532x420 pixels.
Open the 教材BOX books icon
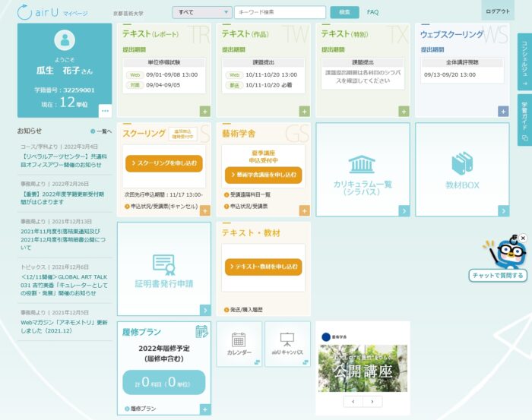pyautogui.click(x=461, y=164)
